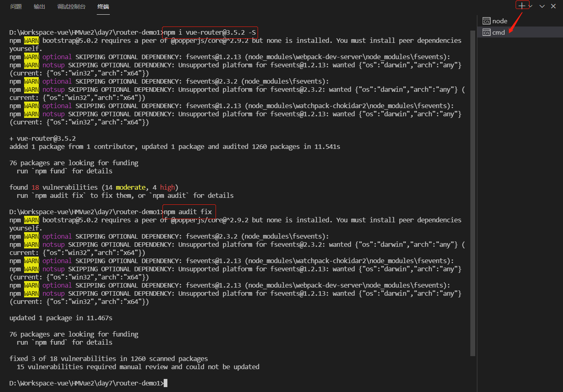
Task: Click the red "18" vulnerabilities number
Action: point(35,187)
